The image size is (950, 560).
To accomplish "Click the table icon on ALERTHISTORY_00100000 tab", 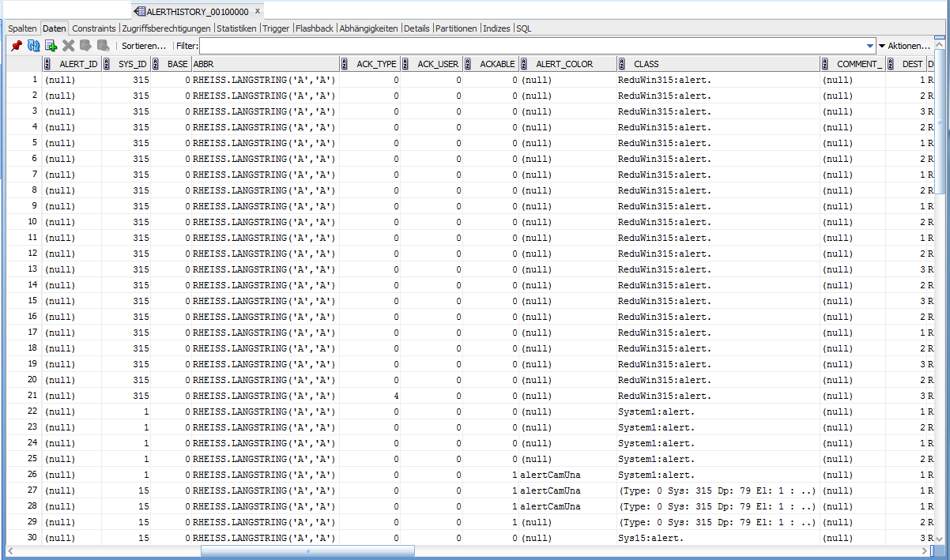I will point(139,12).
